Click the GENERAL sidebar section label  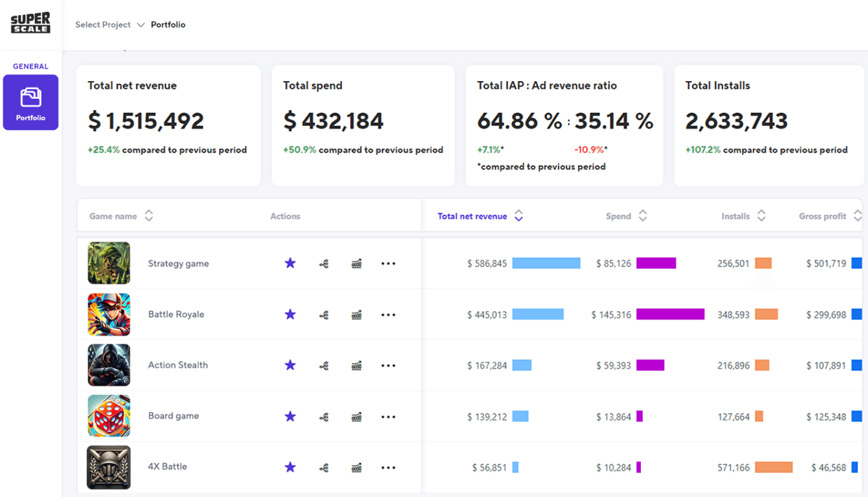(x=30, y=67)
